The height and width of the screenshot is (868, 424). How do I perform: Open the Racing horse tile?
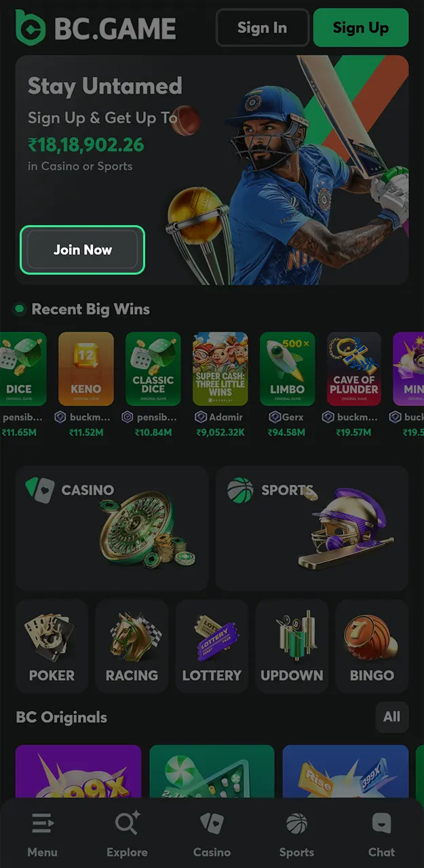click(132, 646)
